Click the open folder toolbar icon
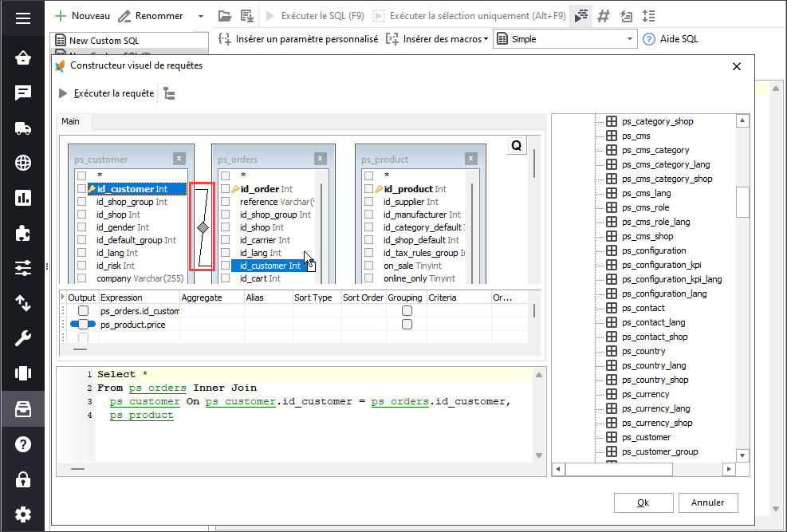Image resolution: width=787 pixels, height=532 pixels. [225, 16]
